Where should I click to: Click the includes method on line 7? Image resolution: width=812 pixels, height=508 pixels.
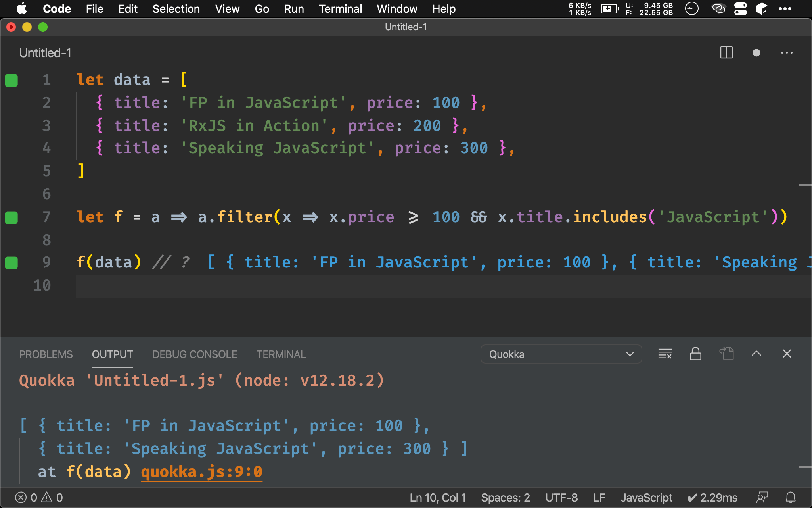(x=610, y=217)
